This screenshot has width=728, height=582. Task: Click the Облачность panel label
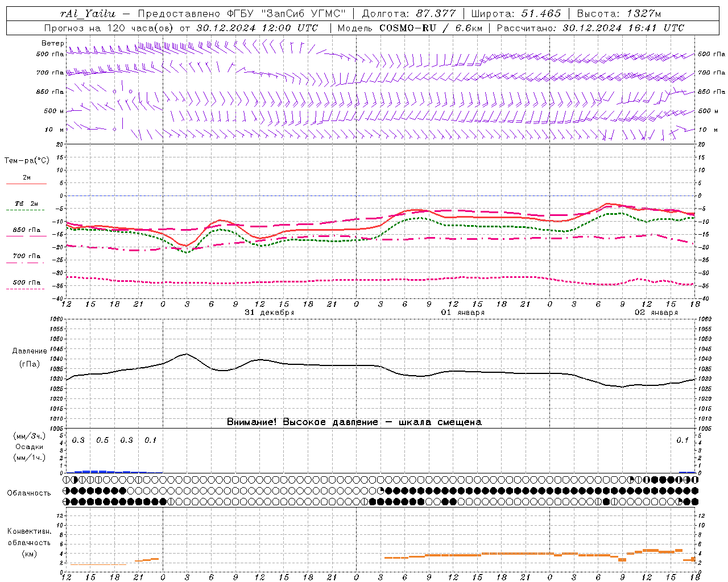point(29,493)
